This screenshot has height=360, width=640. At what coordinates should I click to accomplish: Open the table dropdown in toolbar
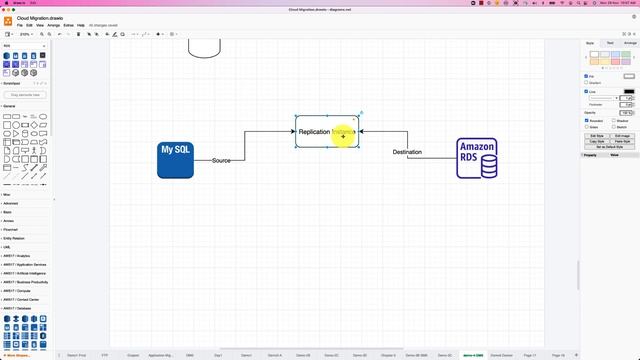click(173, 34)
